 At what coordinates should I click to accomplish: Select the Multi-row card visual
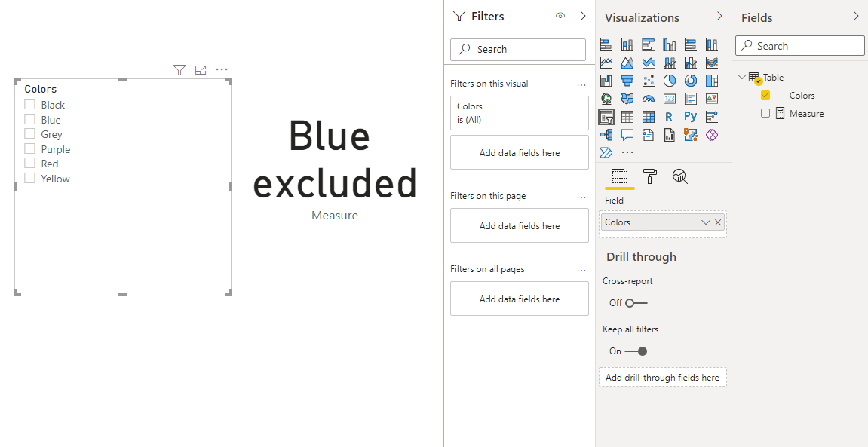coord(690,99)
